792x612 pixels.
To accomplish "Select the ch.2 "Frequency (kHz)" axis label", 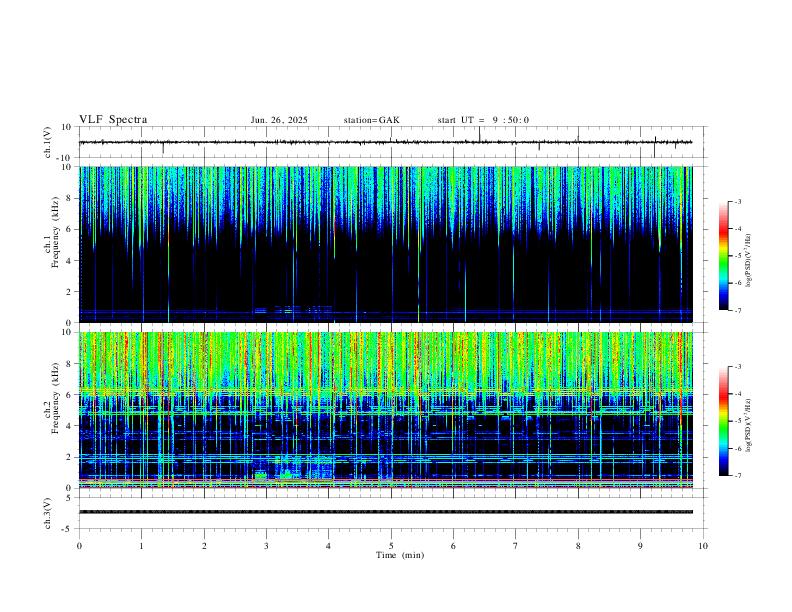I will (56, 398).
